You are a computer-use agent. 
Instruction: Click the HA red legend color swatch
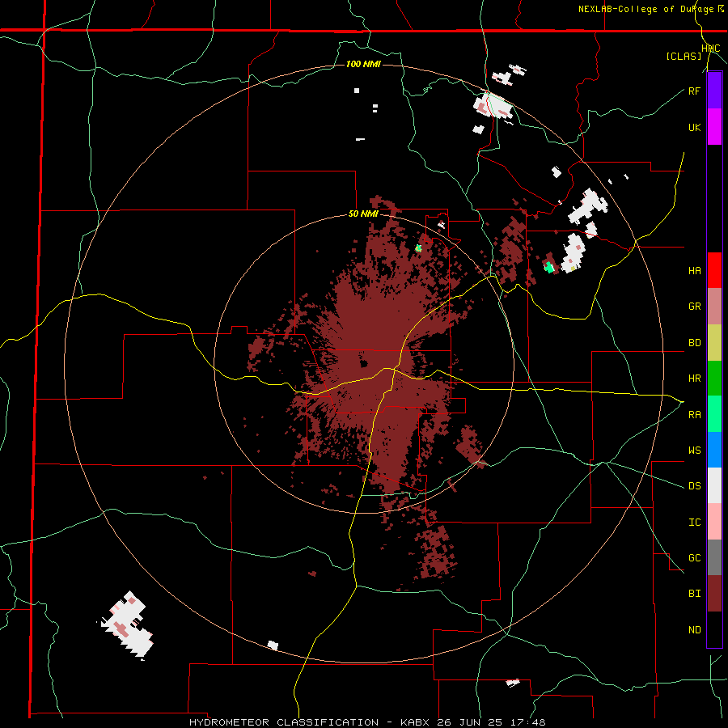[714, 270]
